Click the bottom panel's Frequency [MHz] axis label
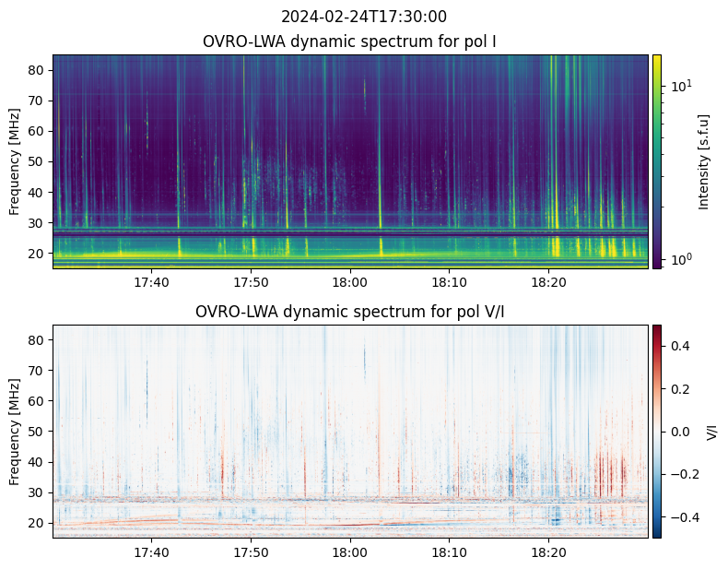The image size is (728, 569). pyautogui.click(x=15, y=432)
